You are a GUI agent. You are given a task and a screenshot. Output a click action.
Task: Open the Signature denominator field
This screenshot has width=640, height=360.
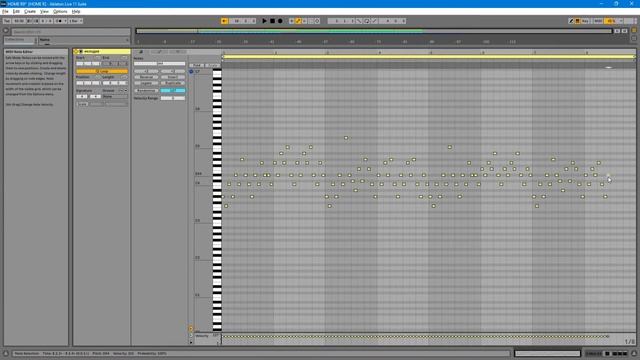[95, 96]
